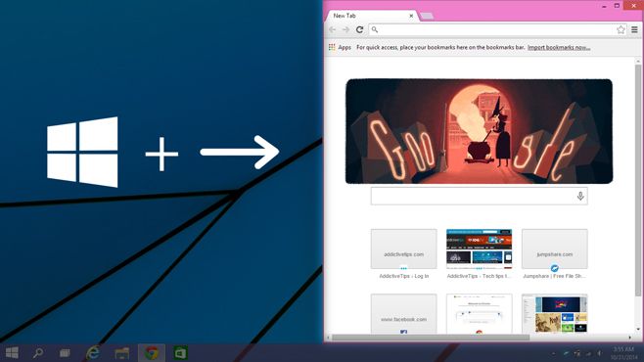
Task: Open taskbar search magnifier
Action: coord(38,352)
